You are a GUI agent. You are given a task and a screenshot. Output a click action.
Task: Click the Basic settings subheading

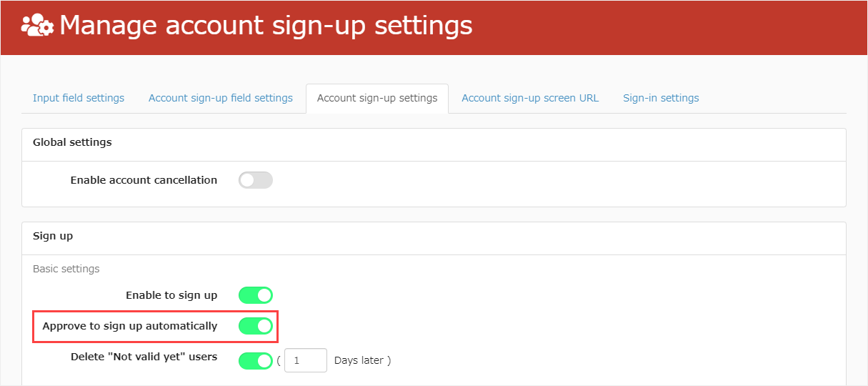click(x=66, y=269)
